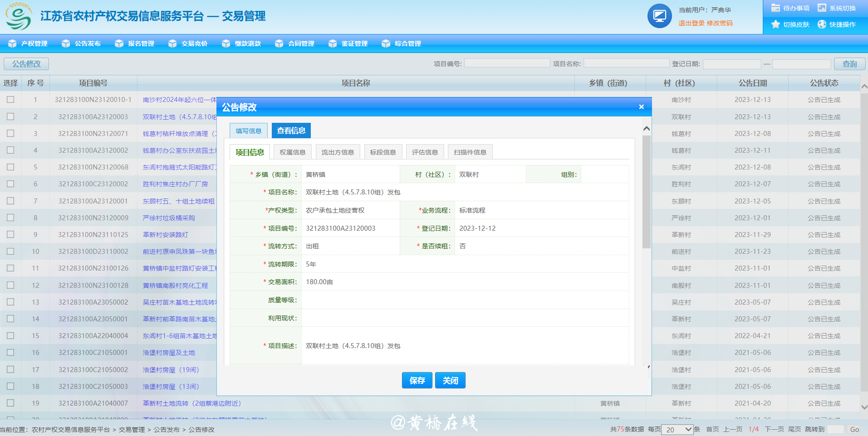Select the 流出方信息 sub-tab

pyautogui.click(x=338, y=152)
